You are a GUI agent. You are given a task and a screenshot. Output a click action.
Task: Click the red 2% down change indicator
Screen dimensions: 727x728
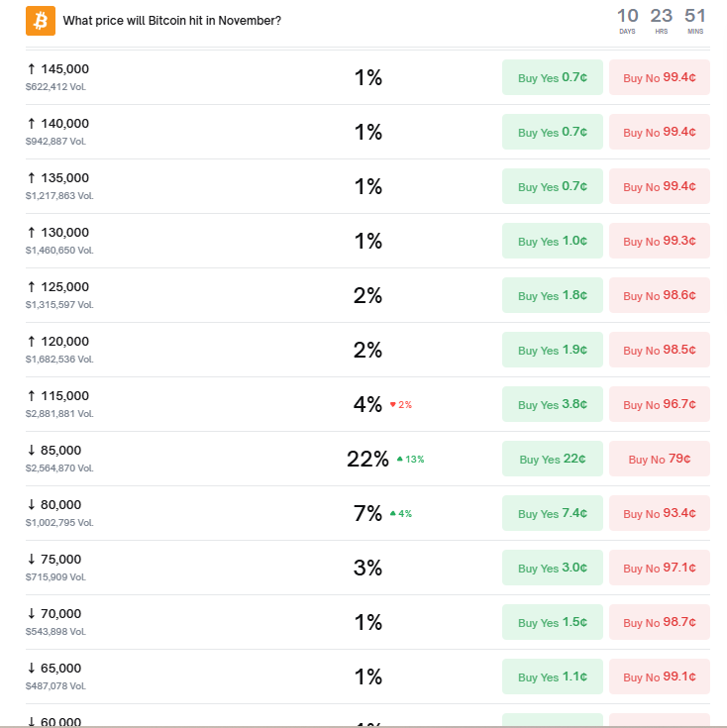click(401, 405)
